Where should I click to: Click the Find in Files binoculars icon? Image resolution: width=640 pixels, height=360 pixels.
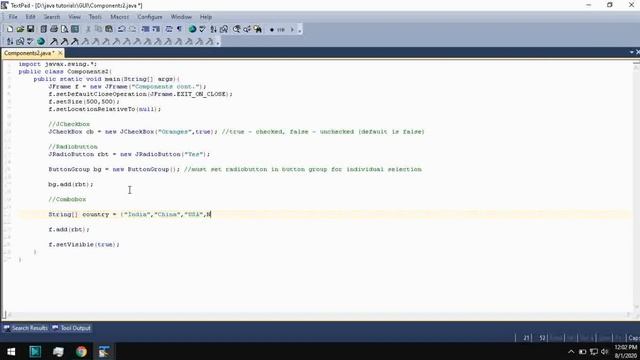[258, 29]
